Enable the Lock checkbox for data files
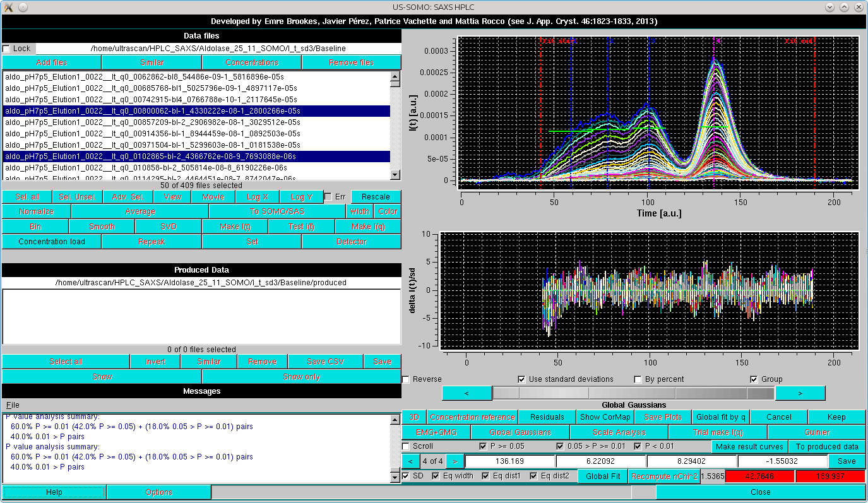The width and height of the screenshot is (868, 503). click(x=8, y=48)
